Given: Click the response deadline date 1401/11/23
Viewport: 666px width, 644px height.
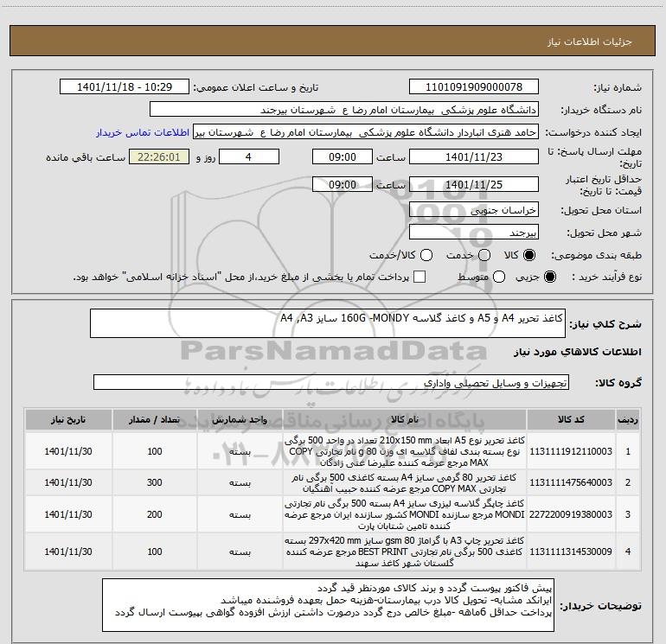Looking at the screenshot, I should (474, 156).
